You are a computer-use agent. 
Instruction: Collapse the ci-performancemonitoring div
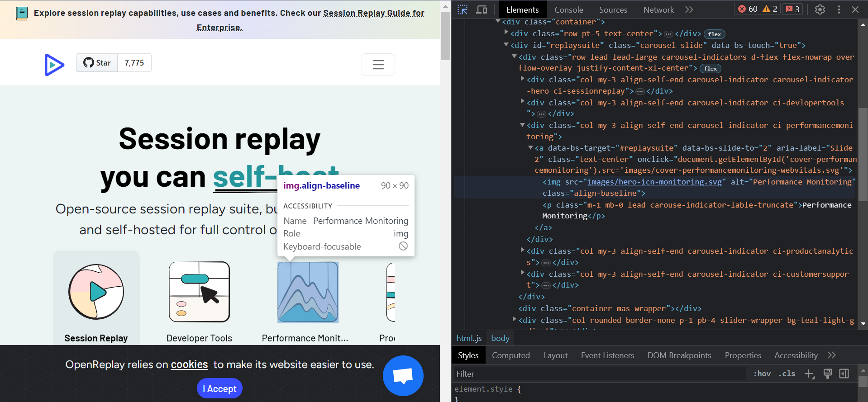523,125
